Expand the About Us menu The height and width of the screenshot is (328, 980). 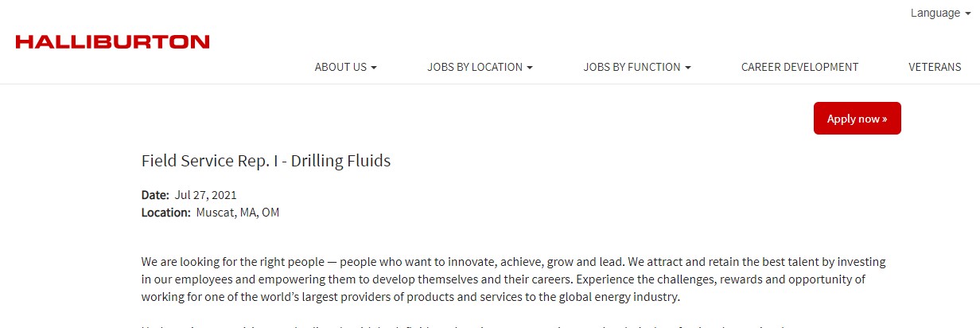[340, 67]
